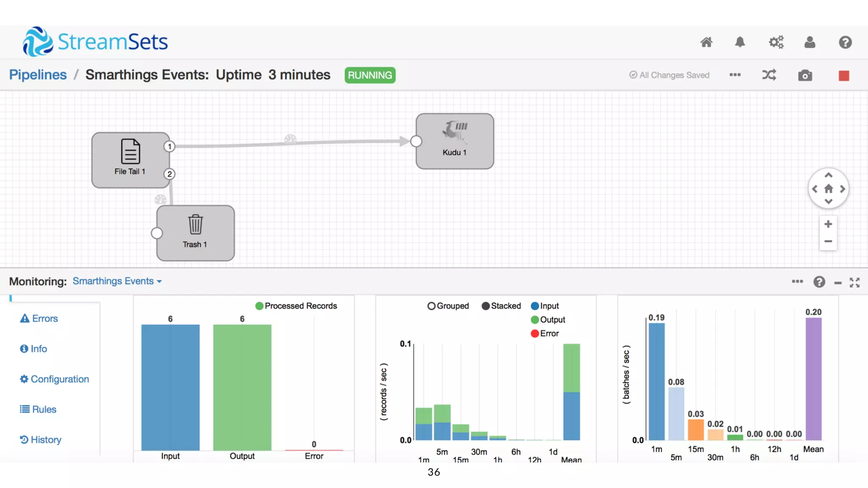Click auto-arrange shuffle icon

[x=769, y=75]
